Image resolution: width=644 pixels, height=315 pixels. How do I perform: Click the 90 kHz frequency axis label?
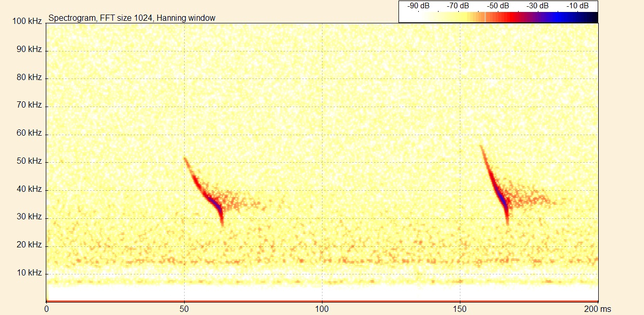click(30, 49)
